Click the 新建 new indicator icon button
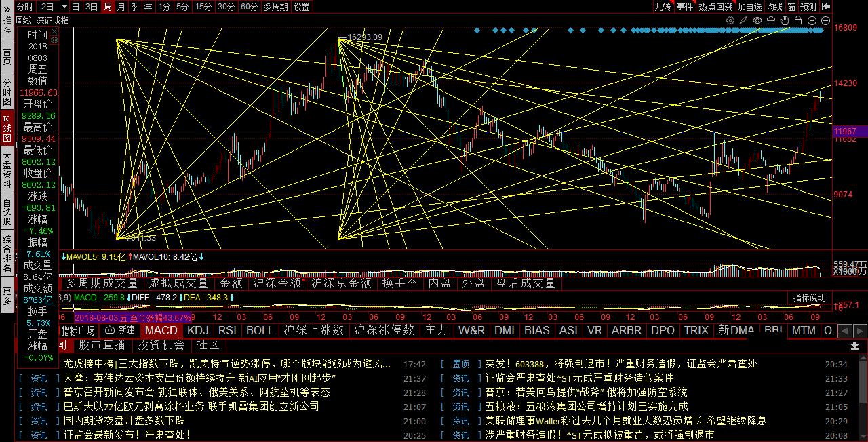 [120, 330]
